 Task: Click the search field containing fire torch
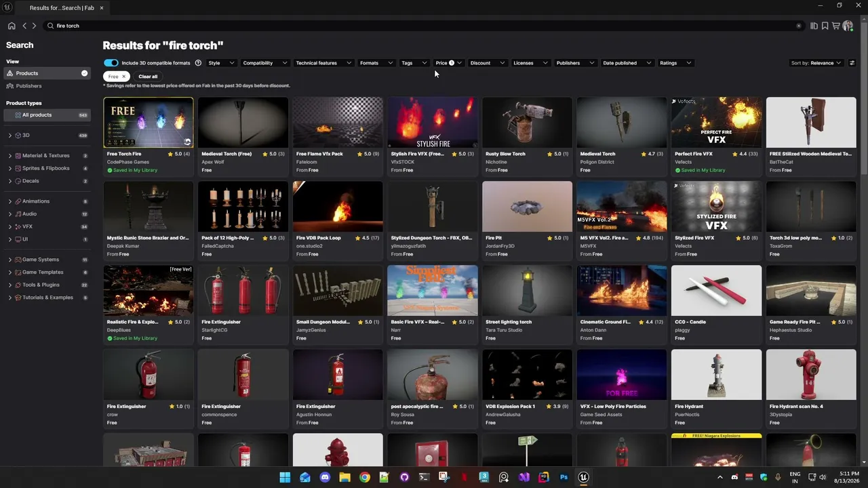(424, 26)
